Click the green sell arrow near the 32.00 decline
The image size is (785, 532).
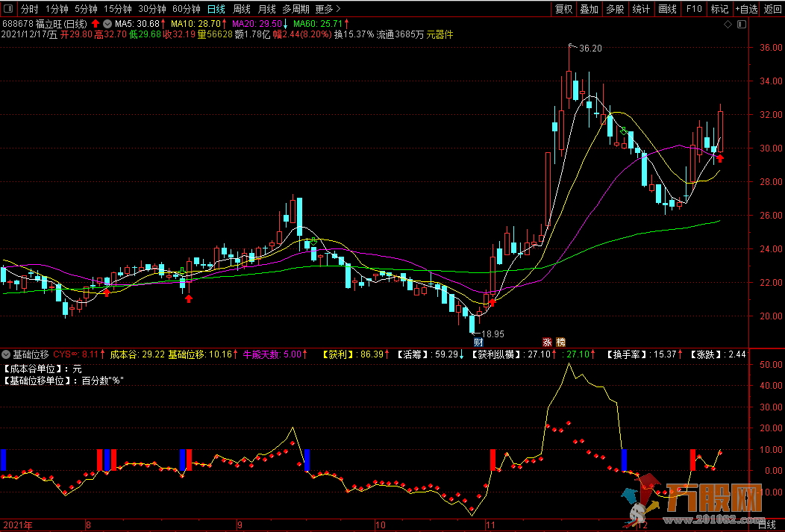coord(623,131)
